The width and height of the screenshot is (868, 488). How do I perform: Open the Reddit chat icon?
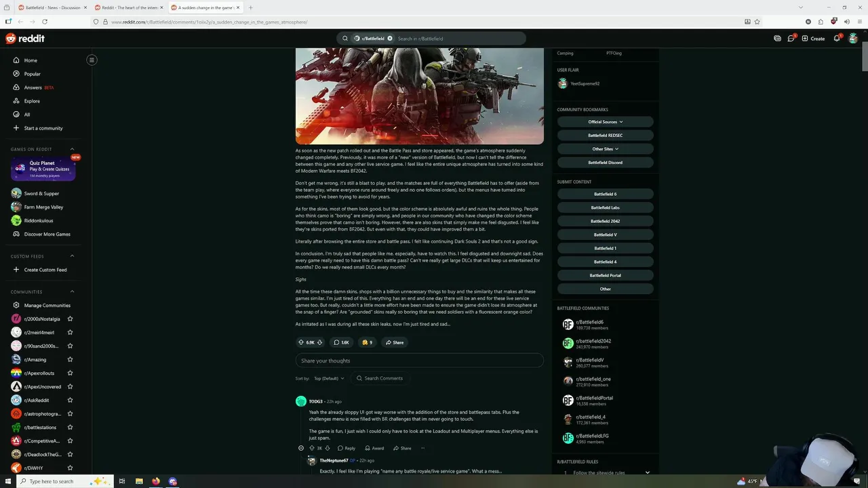click(791, 39)
